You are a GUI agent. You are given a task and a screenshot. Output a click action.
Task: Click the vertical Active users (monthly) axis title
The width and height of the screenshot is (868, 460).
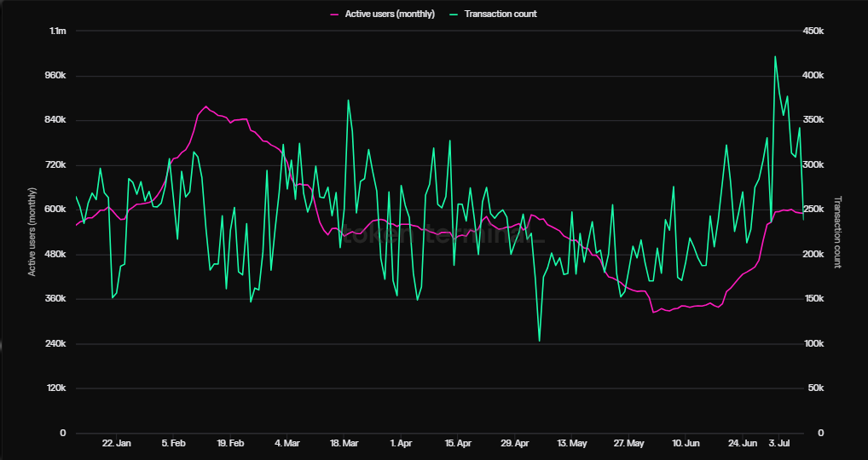pos(32,232)
